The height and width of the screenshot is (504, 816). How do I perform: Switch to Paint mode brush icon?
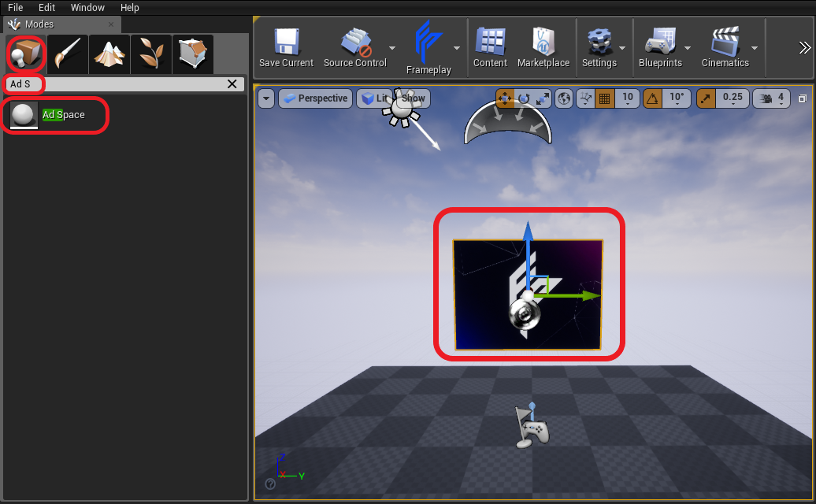coord(68,54)
